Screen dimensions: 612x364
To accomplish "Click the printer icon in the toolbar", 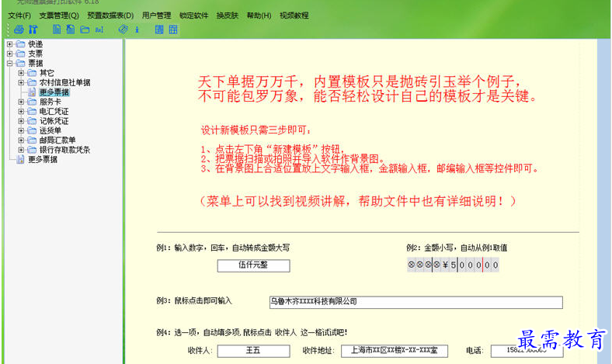I will (x=19, y=29).
